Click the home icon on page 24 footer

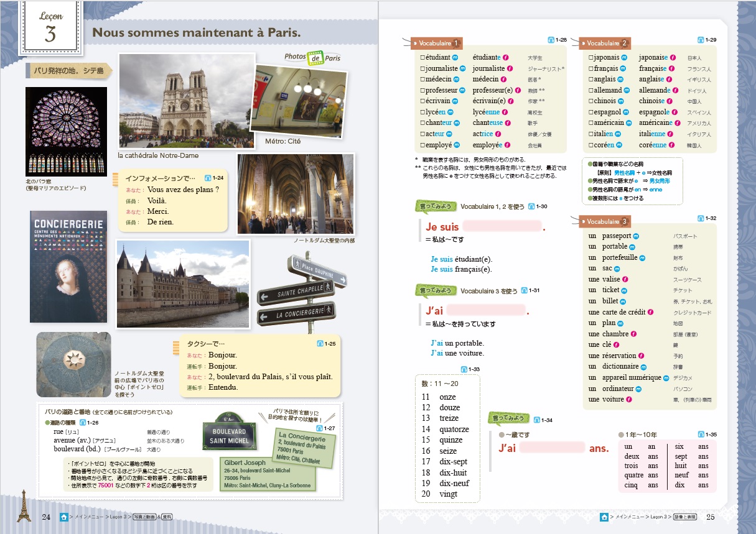pos(63,517)
